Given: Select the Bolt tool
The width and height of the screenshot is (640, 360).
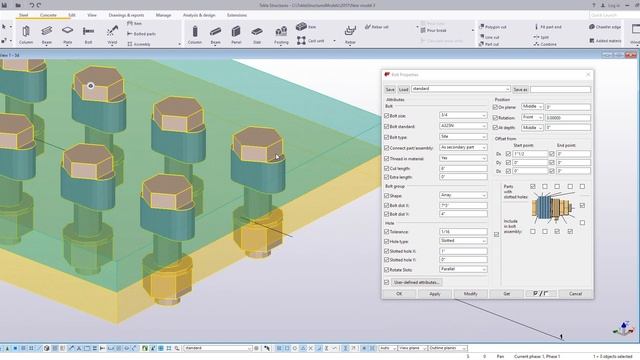Looking at the screenshot, I should tap(88, 34).
